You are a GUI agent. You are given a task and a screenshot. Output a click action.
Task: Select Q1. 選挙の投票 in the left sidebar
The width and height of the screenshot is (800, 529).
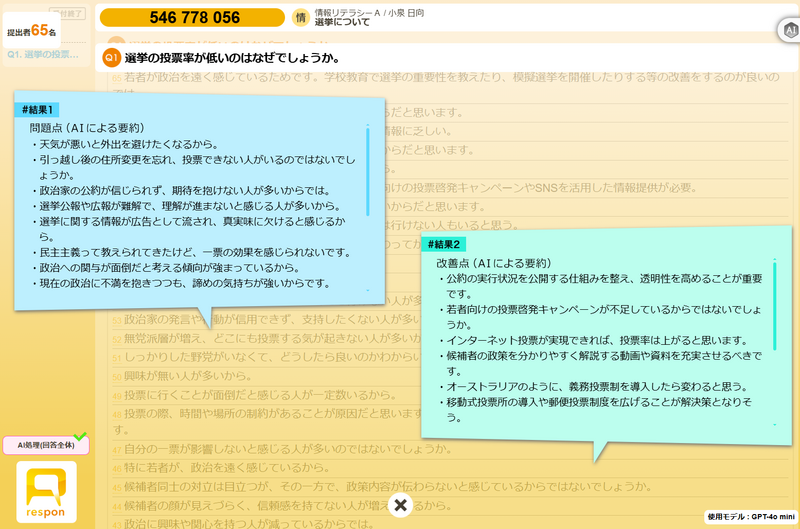pos(43,54)
